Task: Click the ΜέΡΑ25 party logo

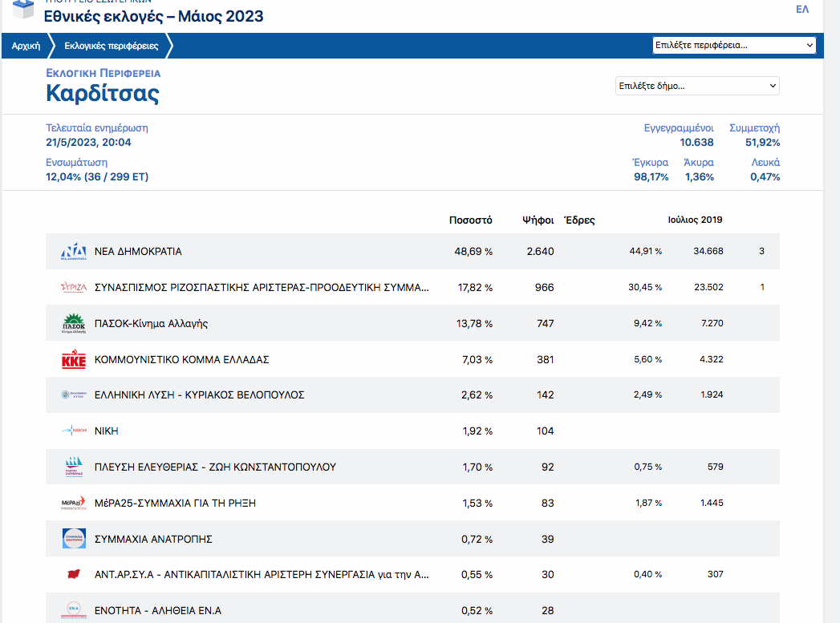Action: coord(74,503)
